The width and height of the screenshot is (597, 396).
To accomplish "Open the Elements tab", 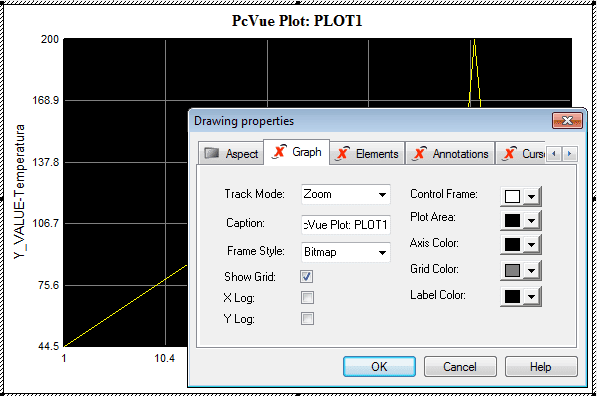I will pos(367,154).
